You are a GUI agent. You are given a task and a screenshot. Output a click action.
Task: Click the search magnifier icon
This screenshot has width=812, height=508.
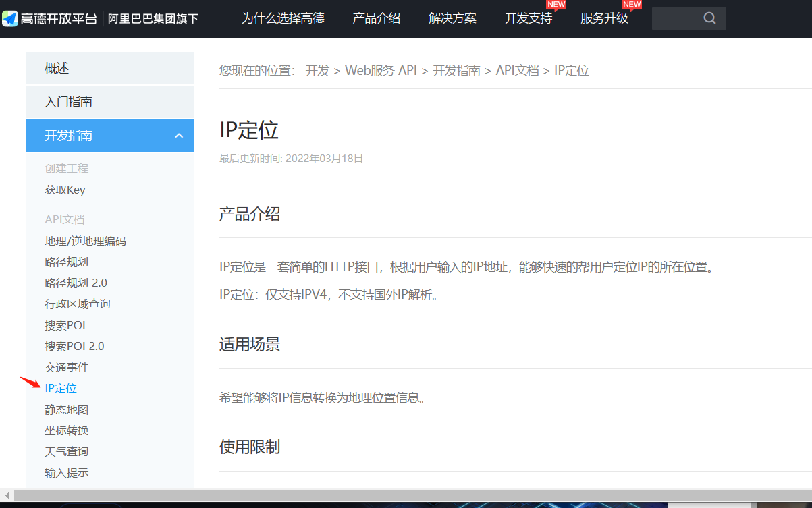pyautogui.click(x=709, y=18)
